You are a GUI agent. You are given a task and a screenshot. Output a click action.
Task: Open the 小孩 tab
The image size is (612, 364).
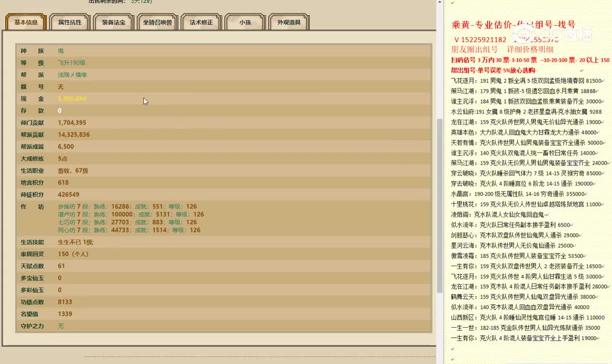tap(245, 22)
